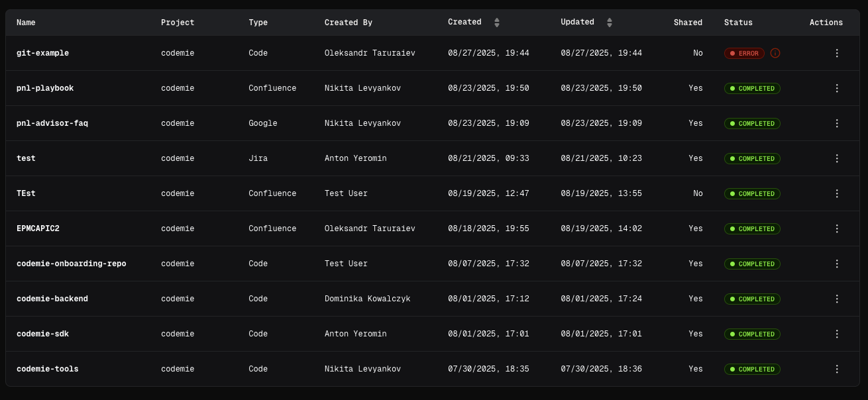Open actions menu for pnl-playbook

(837, 88)
